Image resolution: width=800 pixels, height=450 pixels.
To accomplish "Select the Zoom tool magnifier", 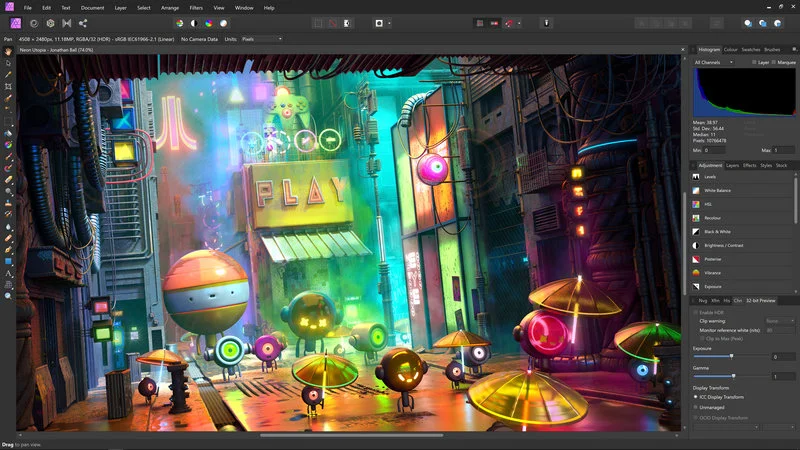I will click(8, 296).
